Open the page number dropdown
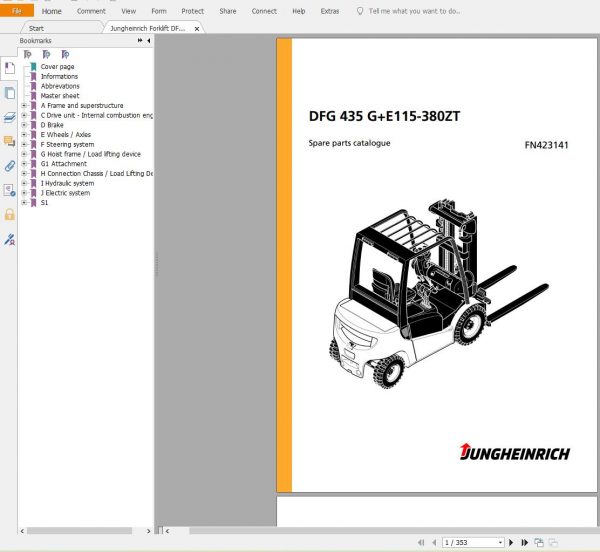This screenshot has width=600, height=552. [x=500, y=542]
